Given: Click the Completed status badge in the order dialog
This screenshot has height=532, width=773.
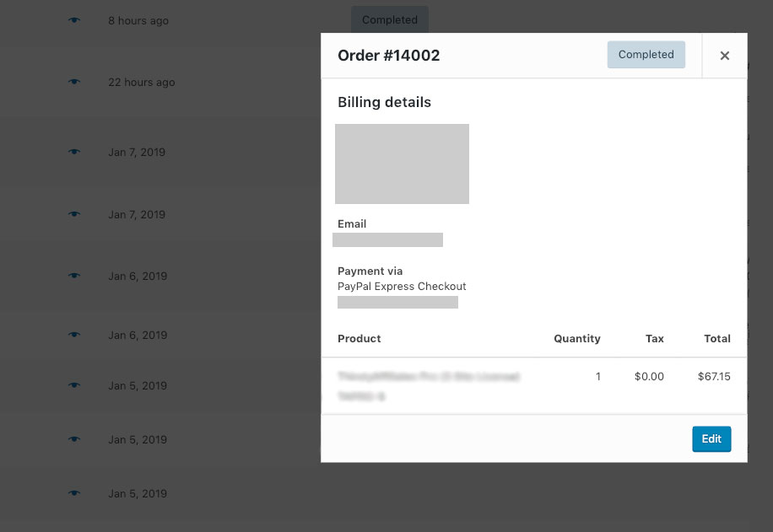Looking at the screenshot, I should pos(646,55).
